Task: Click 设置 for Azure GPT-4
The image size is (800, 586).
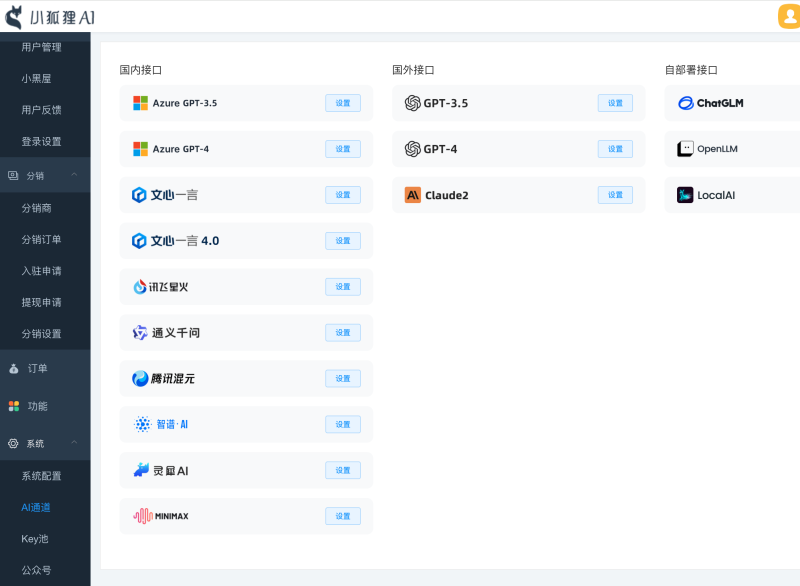Action: click(343, 149)
